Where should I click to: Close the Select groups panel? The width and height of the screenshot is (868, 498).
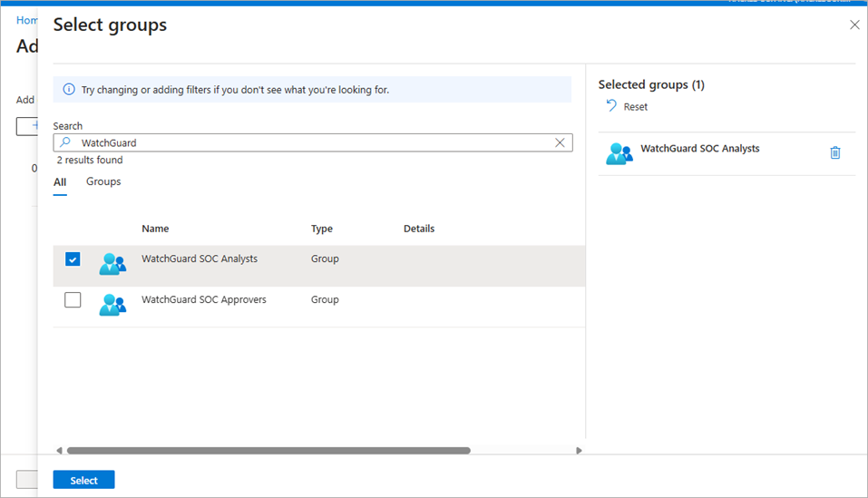853,25
